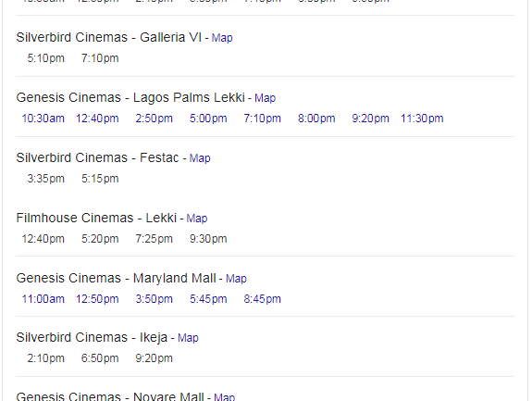Select 12:40pm showtime at Lagos Palms Lekki

click(97, 119)
